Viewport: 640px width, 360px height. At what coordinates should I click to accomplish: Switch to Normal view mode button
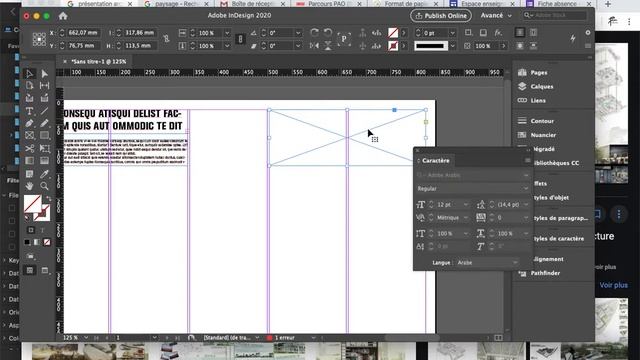click(x=30, y=270)
